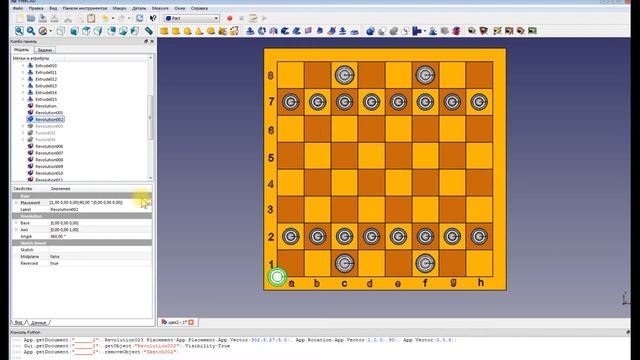Open the Файл menu
The height and width of the screenshot is (360, 640).
point(18,8)
